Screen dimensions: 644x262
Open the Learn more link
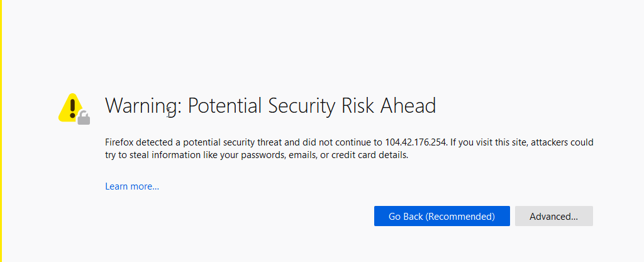(x=132, y=186)
